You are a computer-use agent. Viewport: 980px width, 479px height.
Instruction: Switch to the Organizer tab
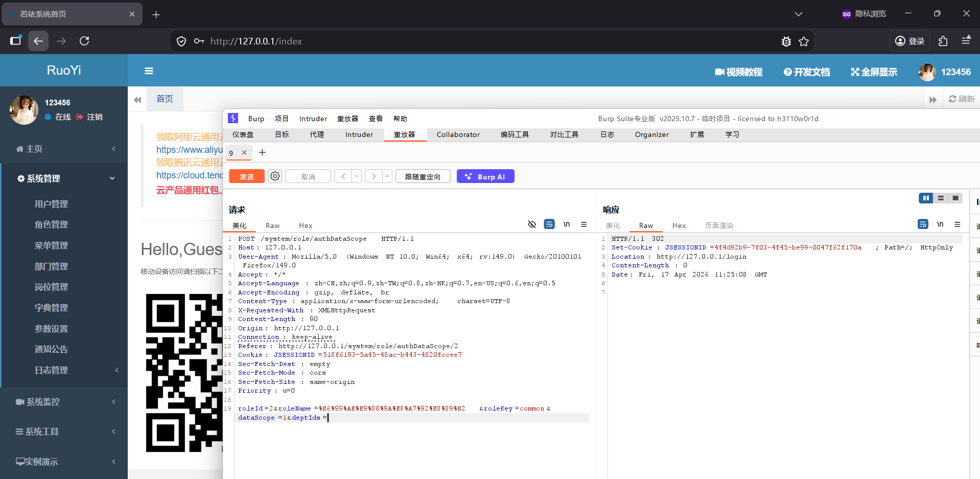[652, 134]
